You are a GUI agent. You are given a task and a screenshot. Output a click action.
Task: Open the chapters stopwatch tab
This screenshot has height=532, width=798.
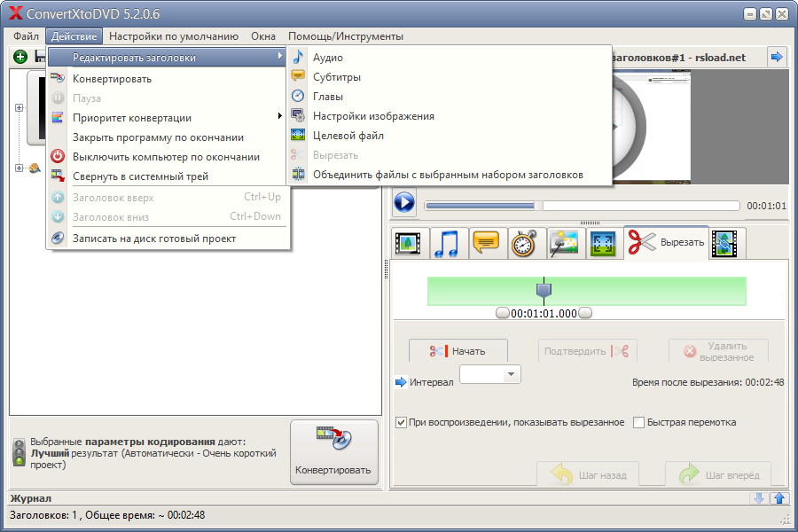coord(525,243)
